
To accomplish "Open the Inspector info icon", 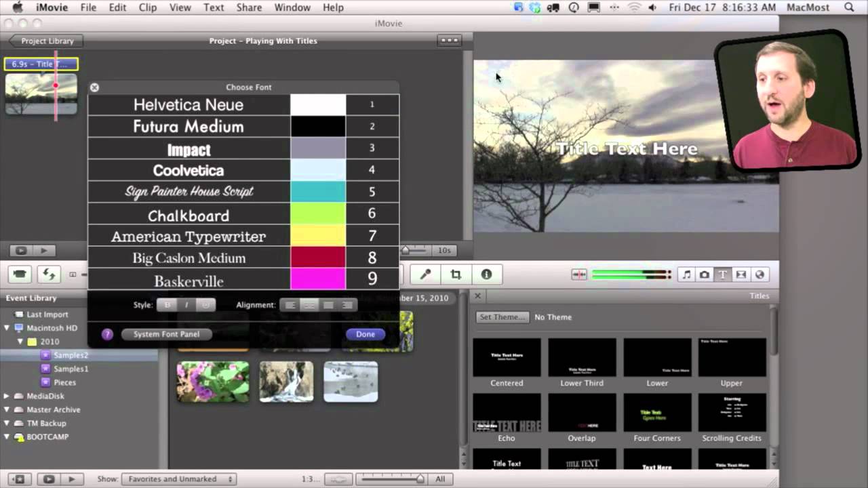I will click(486, 274).
